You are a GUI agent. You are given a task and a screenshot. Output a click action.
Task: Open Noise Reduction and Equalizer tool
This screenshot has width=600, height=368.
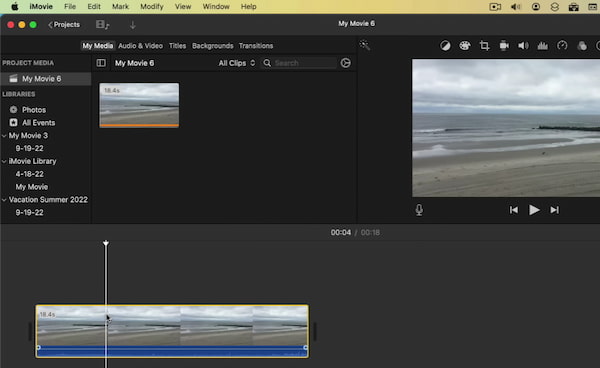point(543,46)
